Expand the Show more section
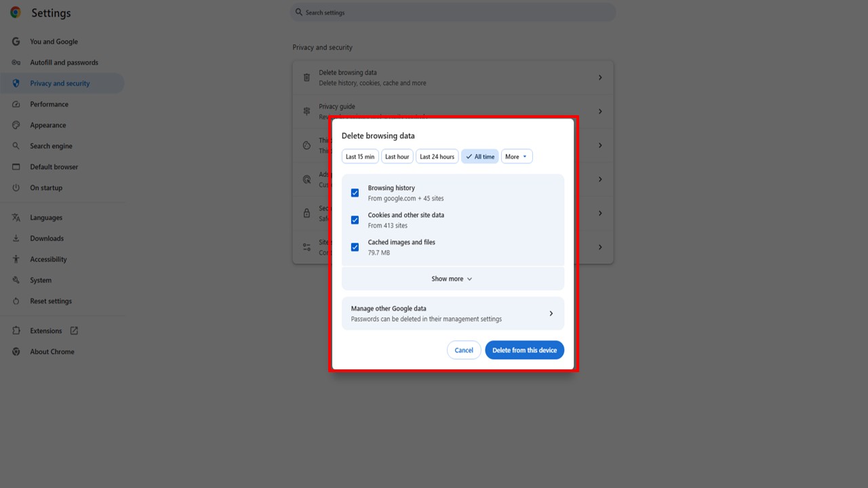The width and height of the screenshot is (868, 488). (452, 279)
